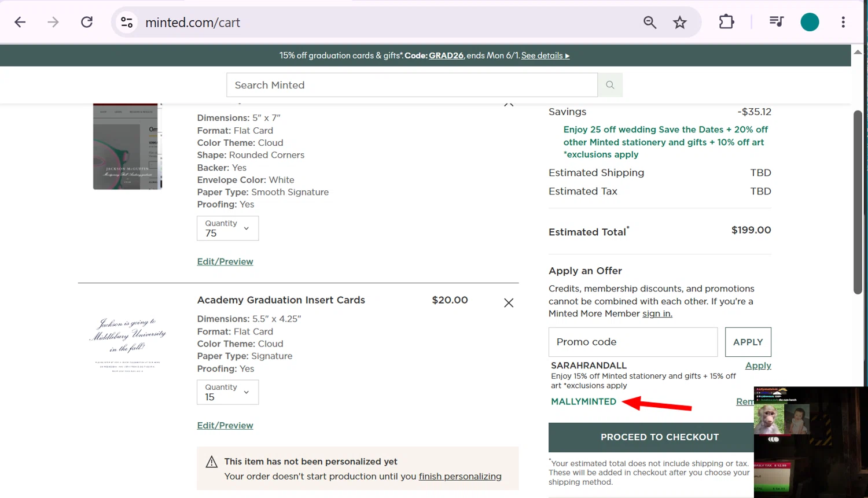This screenshot has height=498, width=868.
Task: Open site information icon in address bar
Action: pos(127,23)
